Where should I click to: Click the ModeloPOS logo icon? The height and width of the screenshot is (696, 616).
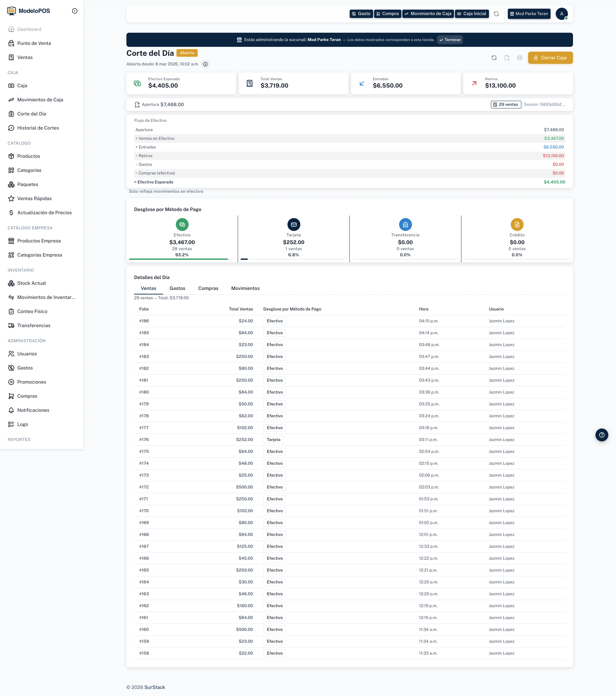coord(12,11)
